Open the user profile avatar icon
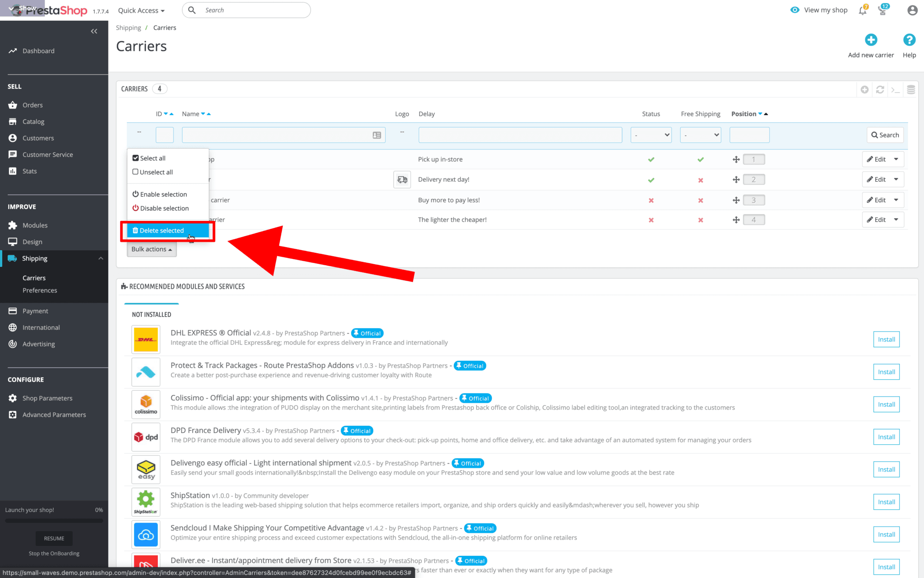The height and width of the screenshot is (578, 924). [912, 10]
